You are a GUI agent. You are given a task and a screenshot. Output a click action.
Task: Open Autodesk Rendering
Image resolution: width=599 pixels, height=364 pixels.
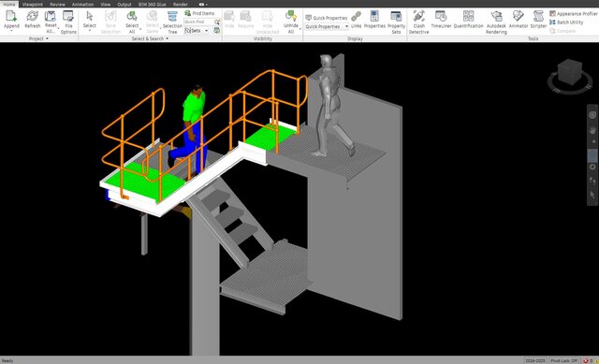pos(496,22)
